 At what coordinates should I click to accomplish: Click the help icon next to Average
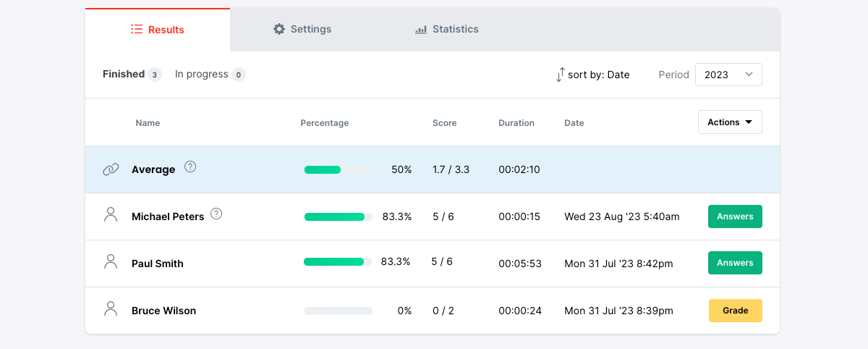[x=190, y=167]
